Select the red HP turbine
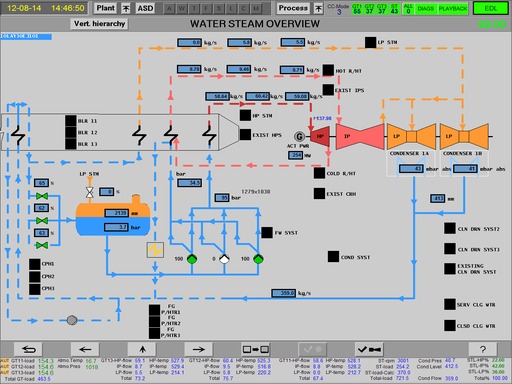The image size is (512, 384). coord(320,136)
